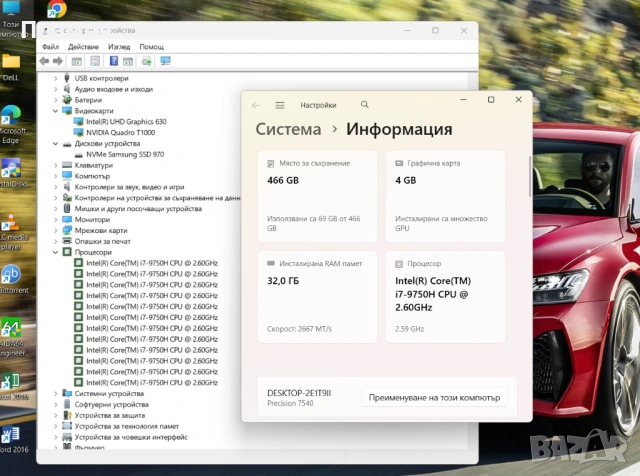Collapse the Процесори node
The width and height of the screenshot is (640, 476).
pyautogui.click(x=56, y=252)
